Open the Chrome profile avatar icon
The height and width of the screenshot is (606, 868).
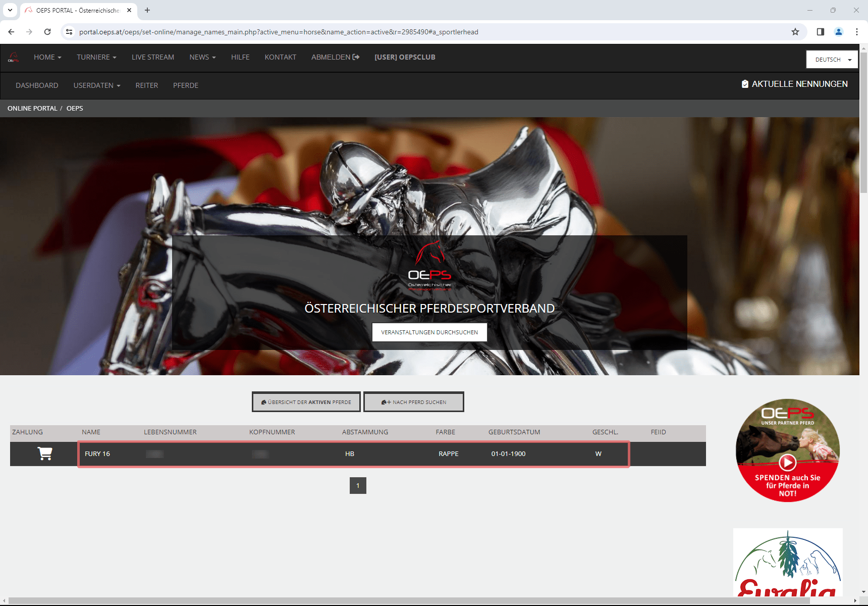[839, 32]
